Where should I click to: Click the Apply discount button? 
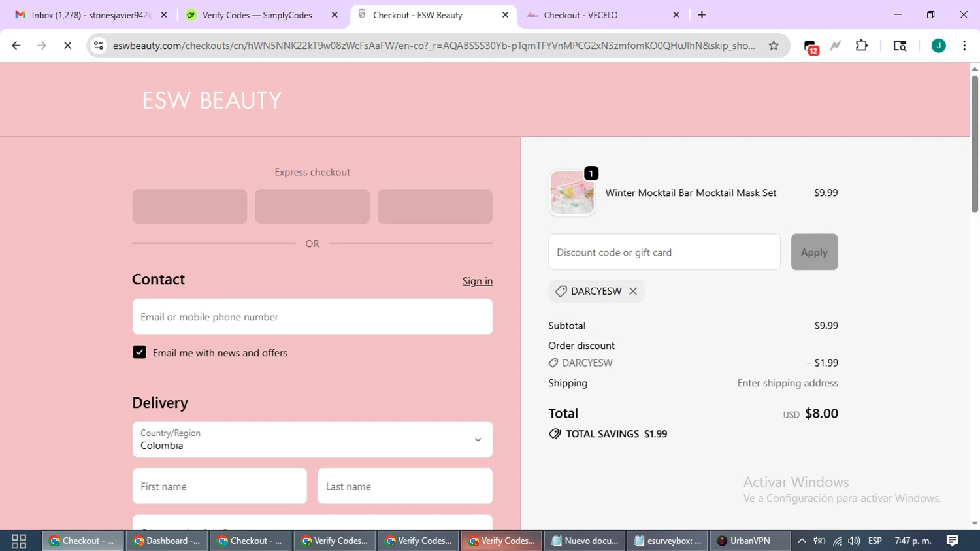click(814, 252)
